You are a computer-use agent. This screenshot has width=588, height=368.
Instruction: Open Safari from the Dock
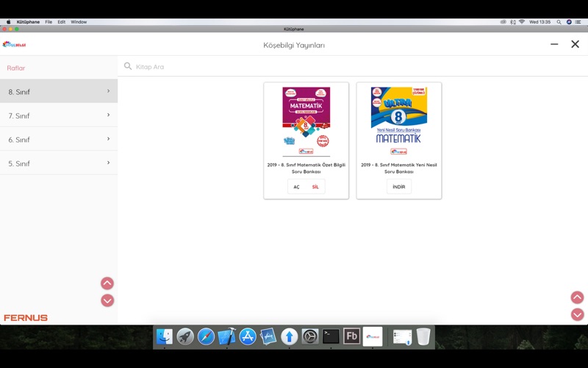point(206,336)
